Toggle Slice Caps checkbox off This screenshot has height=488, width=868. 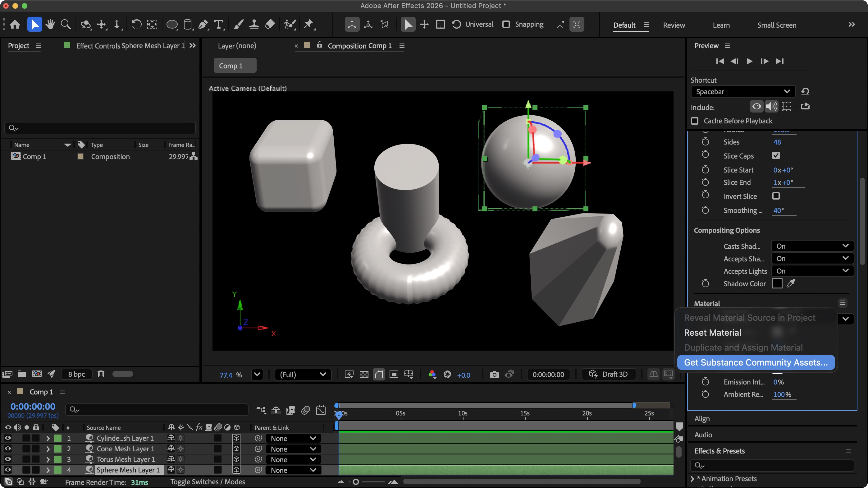776,155
